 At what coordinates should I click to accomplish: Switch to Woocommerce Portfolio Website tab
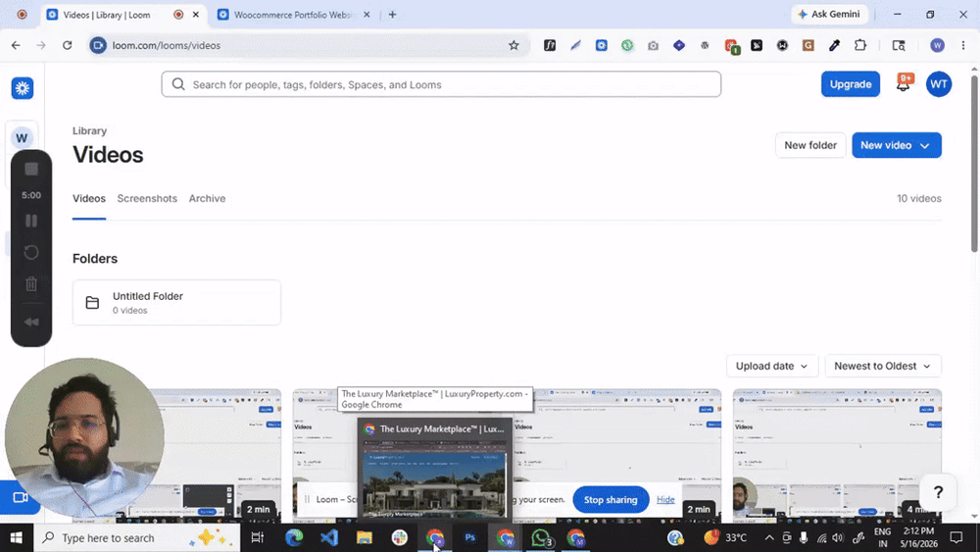tap(294, 15)
